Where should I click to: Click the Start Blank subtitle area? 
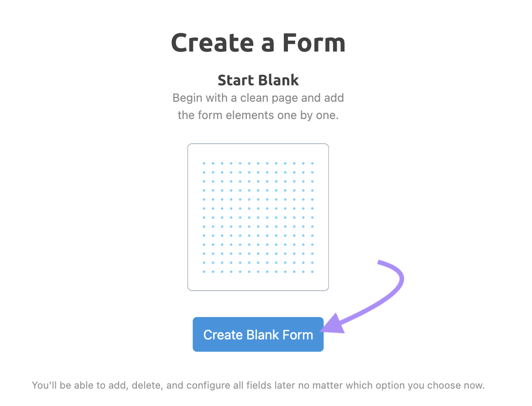coord(258,80)
